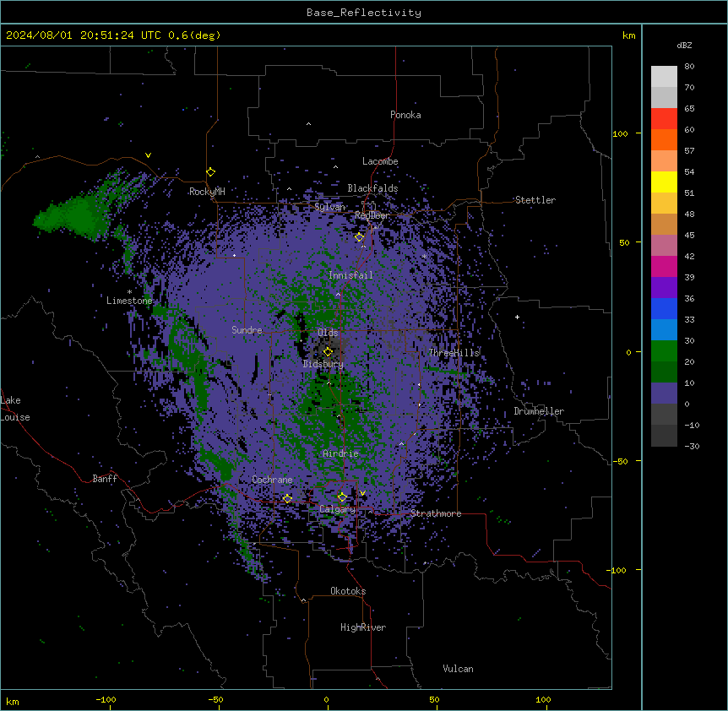Click the Blackfalds label

click(x=372, y=188)
